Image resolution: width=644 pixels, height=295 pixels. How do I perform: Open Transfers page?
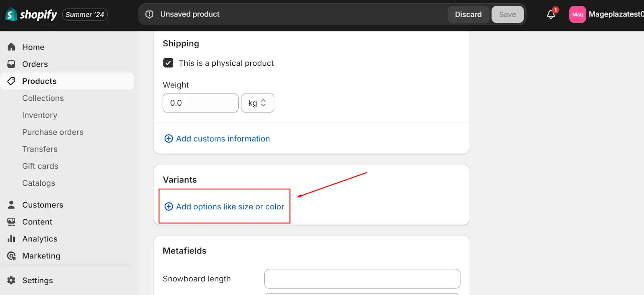tap(40, 149)
